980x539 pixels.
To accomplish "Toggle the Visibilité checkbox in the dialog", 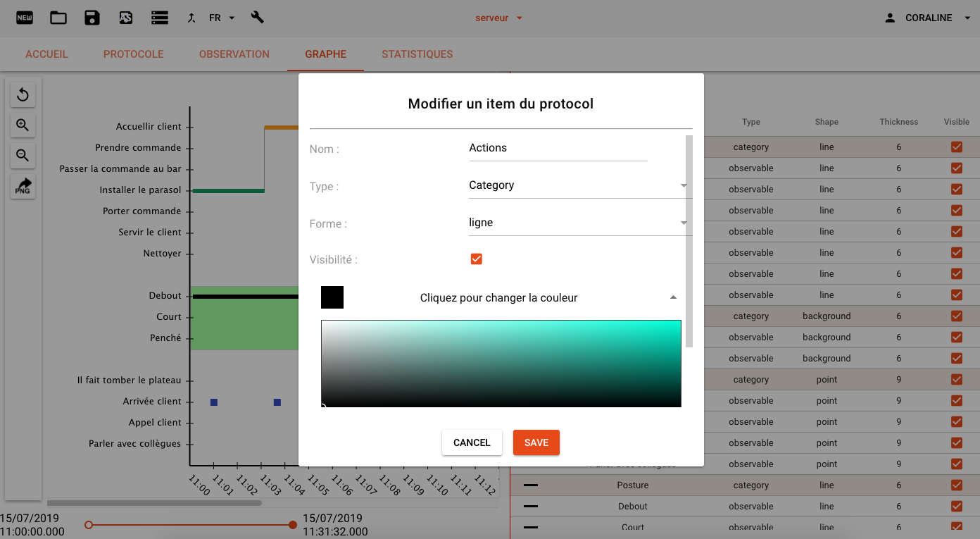I will point(477,259).
